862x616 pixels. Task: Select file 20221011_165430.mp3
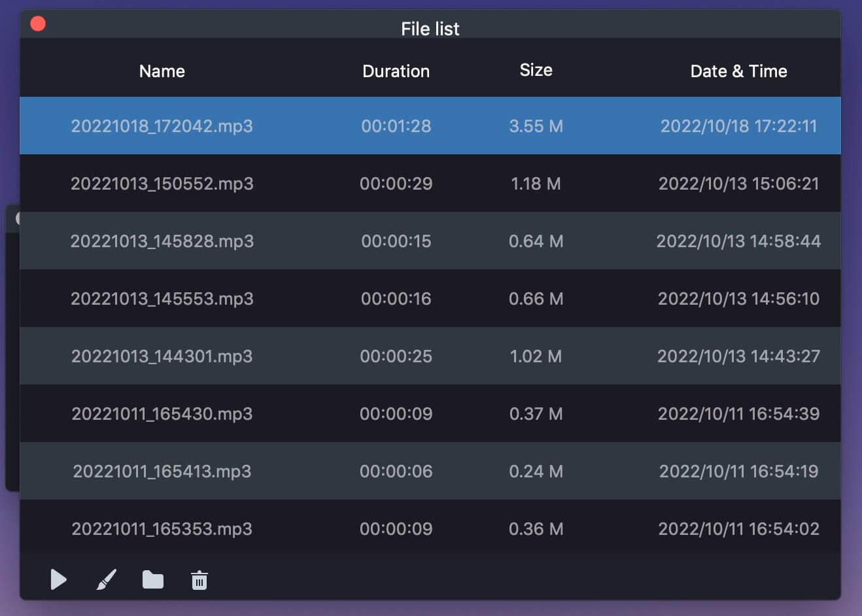(162, 413)
